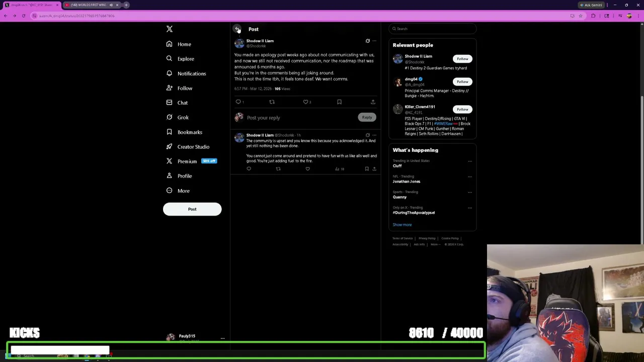
Task: Open the Terms of Service link
Action: coord(403,238)
